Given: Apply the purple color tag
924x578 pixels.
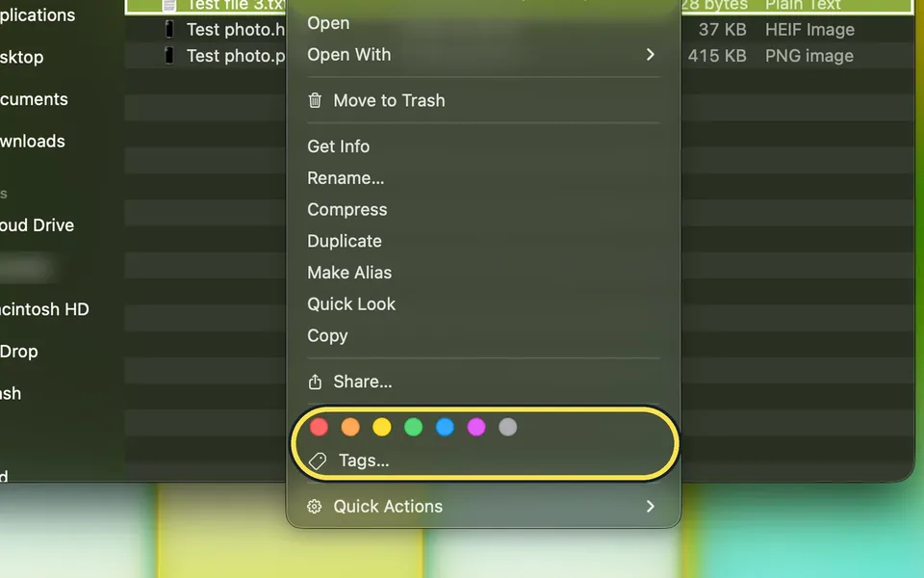Looking at the screenshot, I should pos(476,427).
